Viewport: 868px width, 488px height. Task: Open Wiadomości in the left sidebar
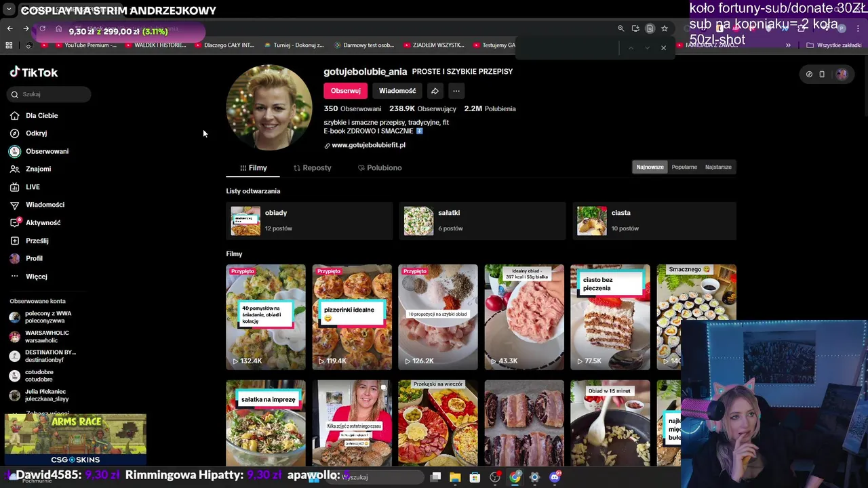click(x=37, y=205)
